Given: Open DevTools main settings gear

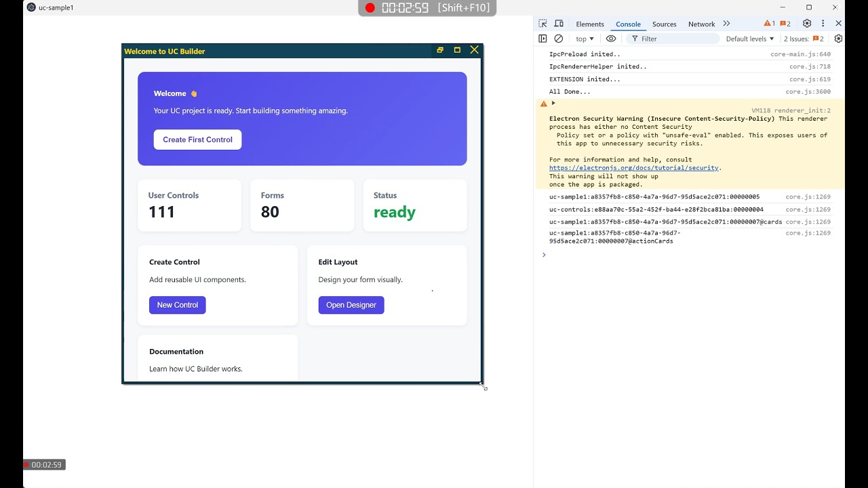Looking at the screenshot, I should click(807, 24).
